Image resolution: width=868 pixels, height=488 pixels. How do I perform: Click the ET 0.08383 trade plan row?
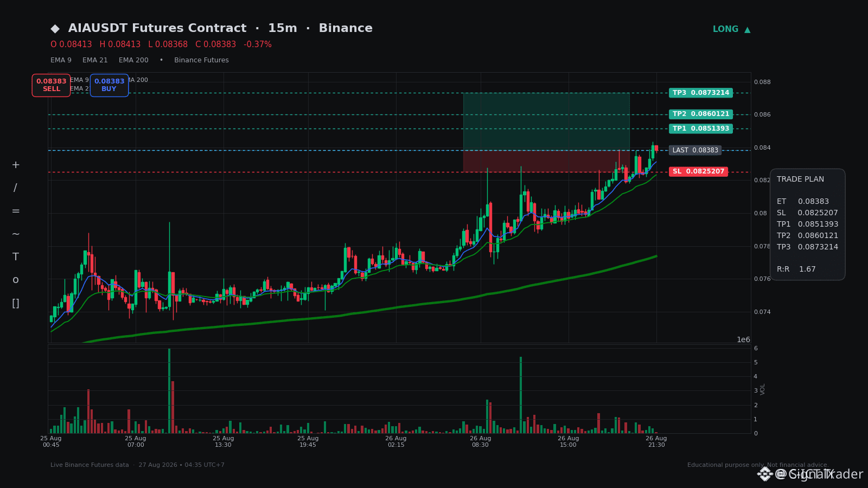pos(803,202)
